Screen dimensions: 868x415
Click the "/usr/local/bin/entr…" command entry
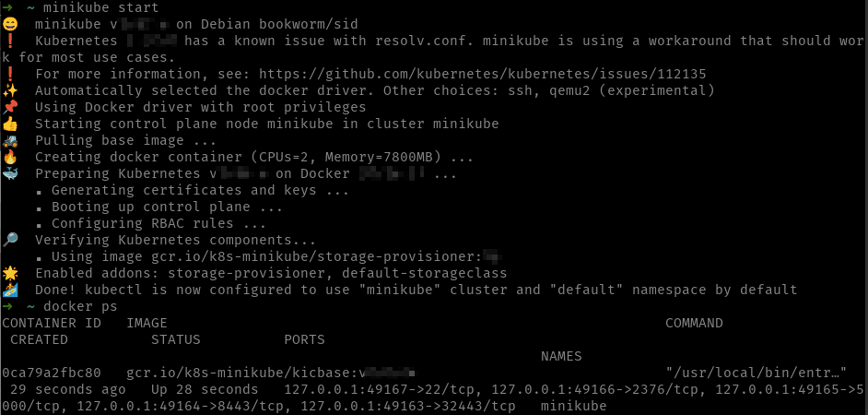pyautogui.click(x=756, y=373)
